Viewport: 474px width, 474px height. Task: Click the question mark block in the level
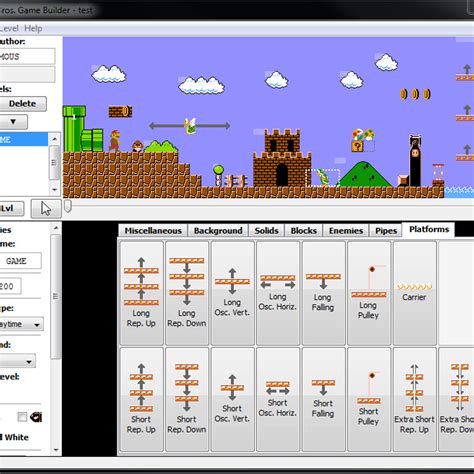point(357,146)
